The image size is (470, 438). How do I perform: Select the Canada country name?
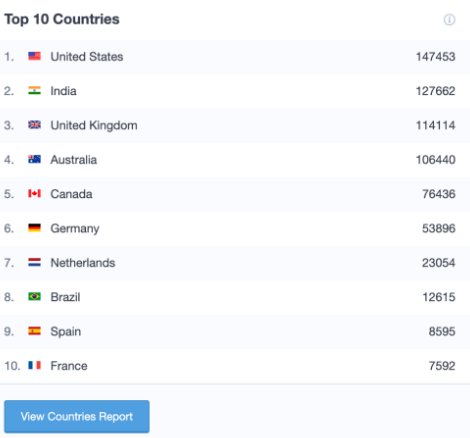[71, 194]
